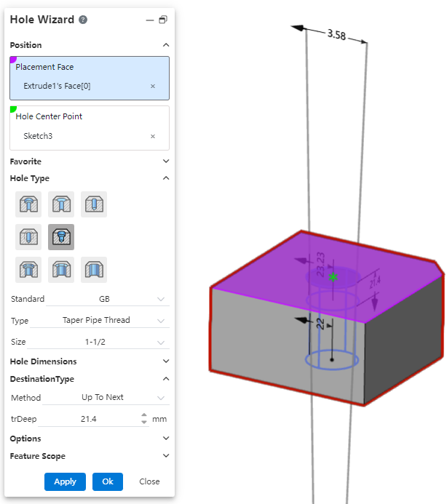
Task: Choose the counterbore slot type icon
Action: pos(29,270)
